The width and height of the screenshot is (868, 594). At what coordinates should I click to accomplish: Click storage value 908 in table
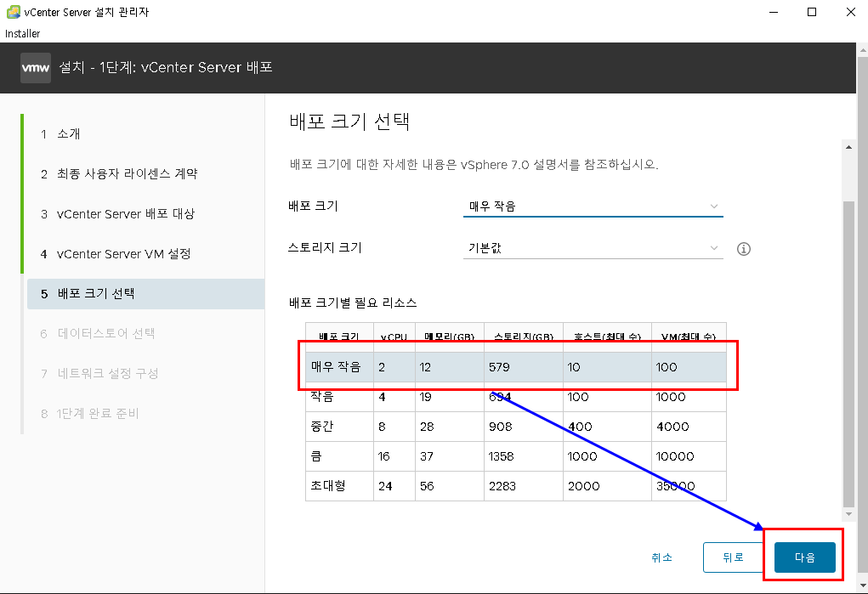[501, 427]
